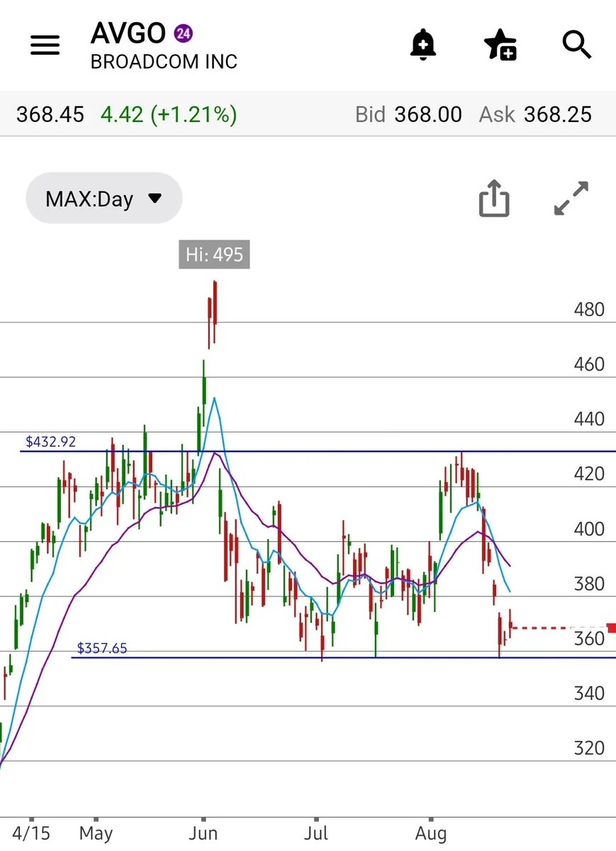The image size is (616, 851).
Task: Tap the 340 price axis label
Action: pos(589,693)
